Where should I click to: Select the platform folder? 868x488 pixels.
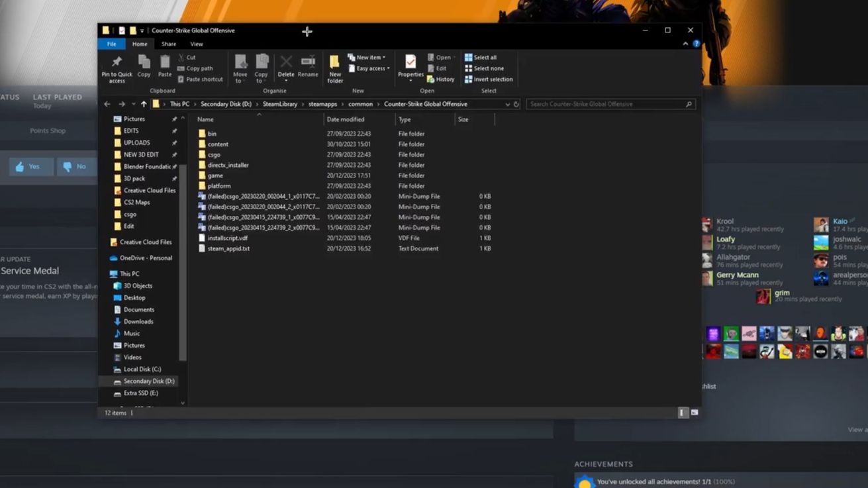click(x=219, y=186)
